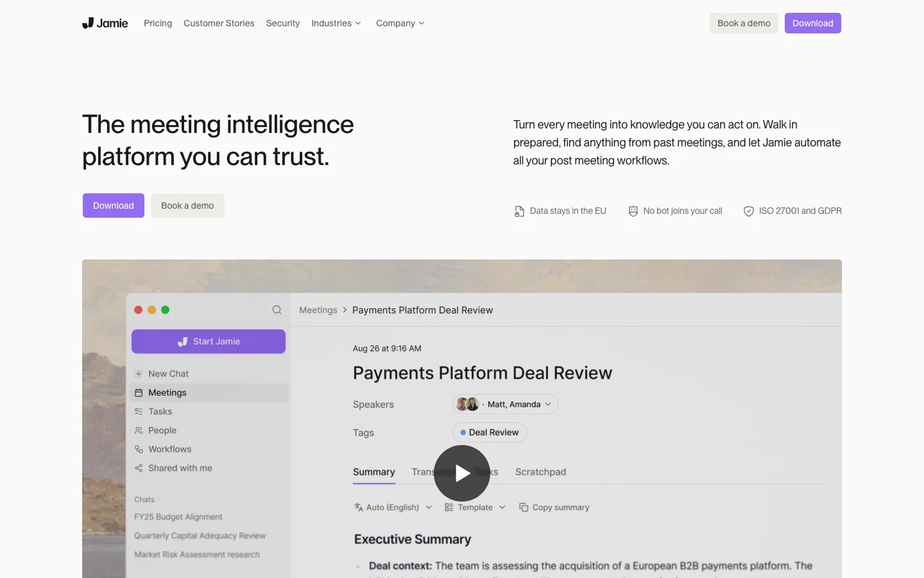
Task: Switch to the Summary tab
Action: pyautogui.click(x=374, y=472)
